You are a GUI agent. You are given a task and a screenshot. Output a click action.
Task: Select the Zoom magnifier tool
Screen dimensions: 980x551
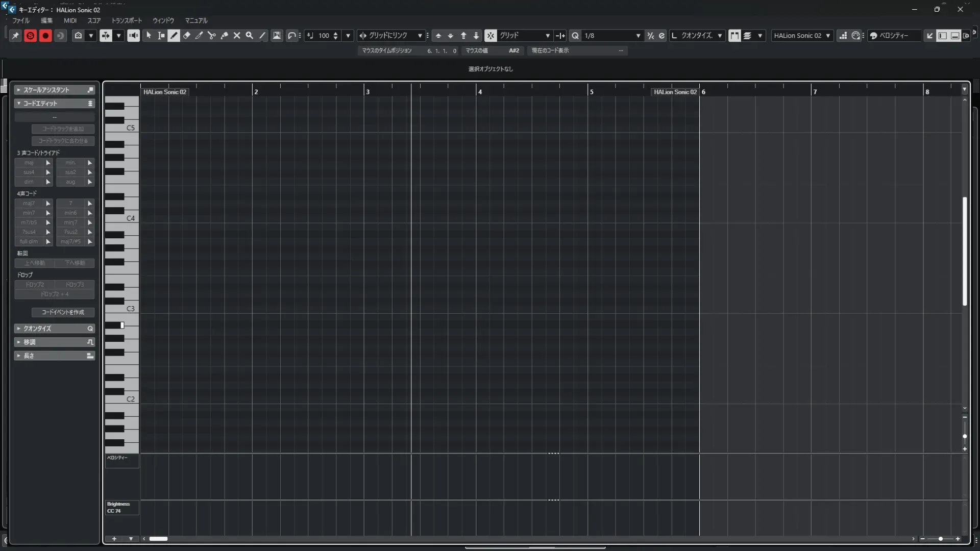(x=250, y=36)
